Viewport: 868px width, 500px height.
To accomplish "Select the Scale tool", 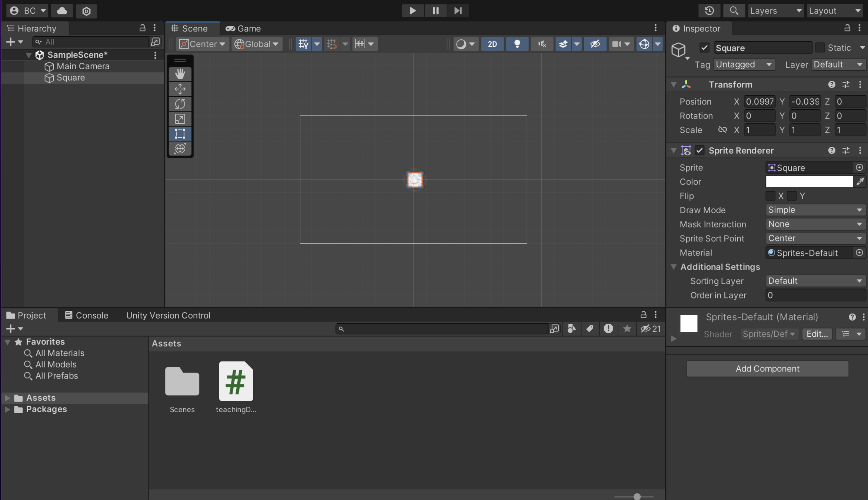I will [180, 119].
